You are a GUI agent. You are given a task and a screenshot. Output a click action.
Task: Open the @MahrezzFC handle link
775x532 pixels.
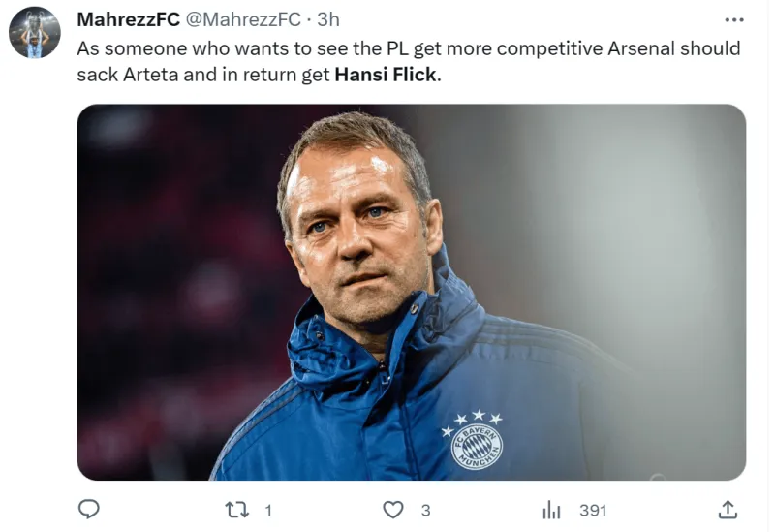point(243,19)
